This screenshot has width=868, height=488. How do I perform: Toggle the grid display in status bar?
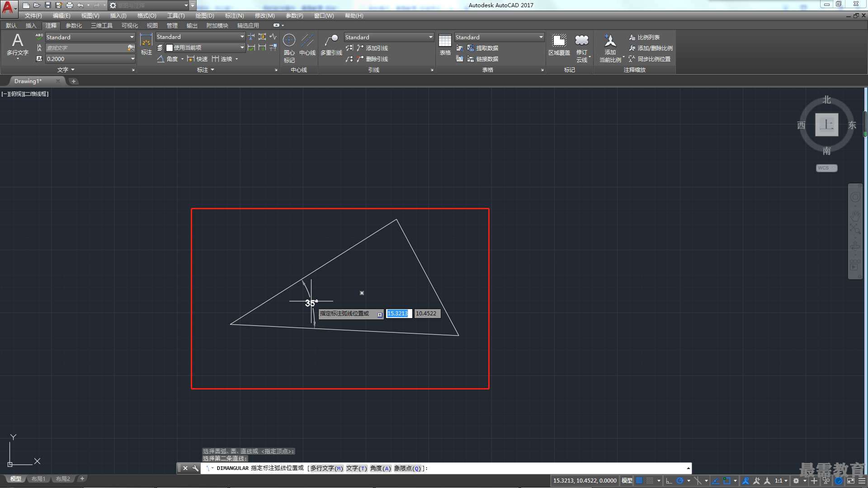[639, 481]
